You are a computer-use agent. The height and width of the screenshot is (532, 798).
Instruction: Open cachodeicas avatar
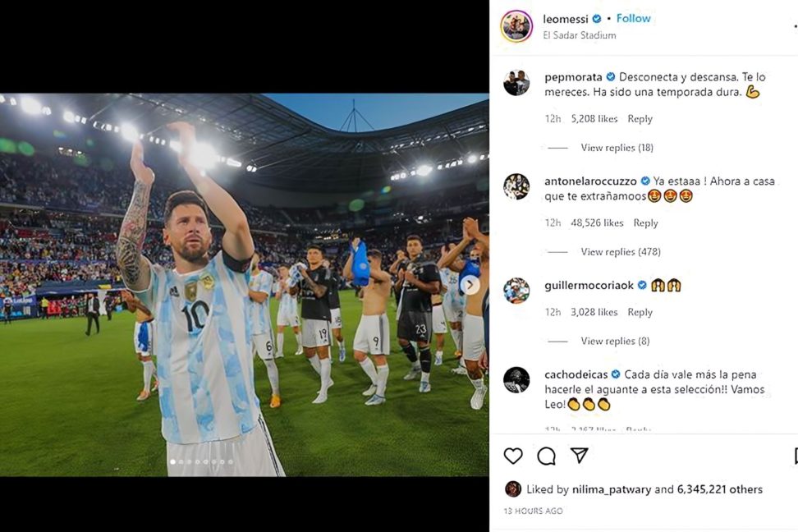point(516,380)
